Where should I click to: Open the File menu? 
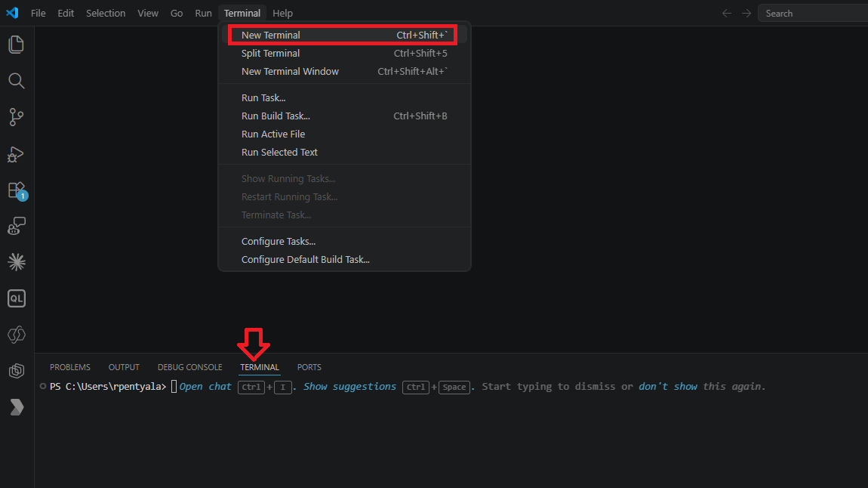point(38,14)
